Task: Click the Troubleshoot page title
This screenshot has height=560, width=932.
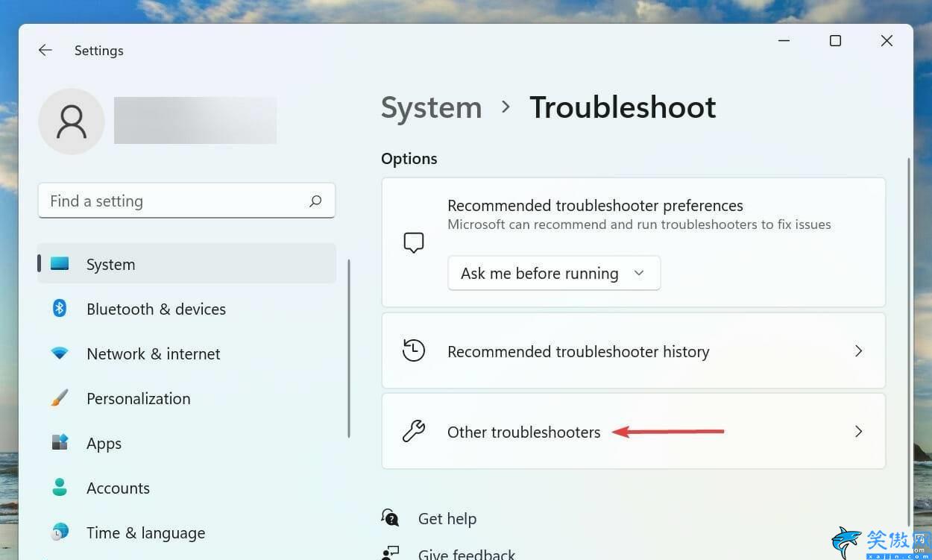Action: (x=623, y=107)
